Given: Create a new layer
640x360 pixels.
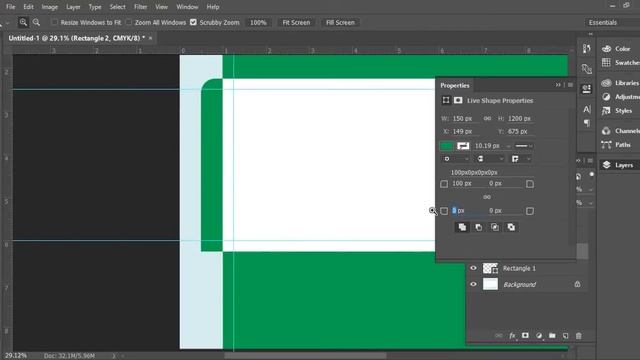Looking at the screenshot, I should pyautogui.click(x=565, y=336).
